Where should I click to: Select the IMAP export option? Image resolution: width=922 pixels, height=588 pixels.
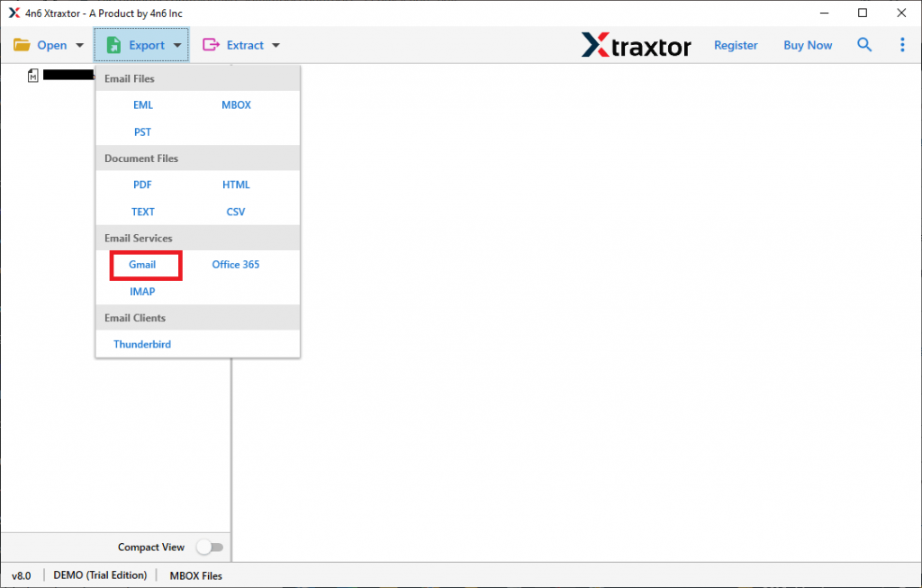(x=142, y=292)
